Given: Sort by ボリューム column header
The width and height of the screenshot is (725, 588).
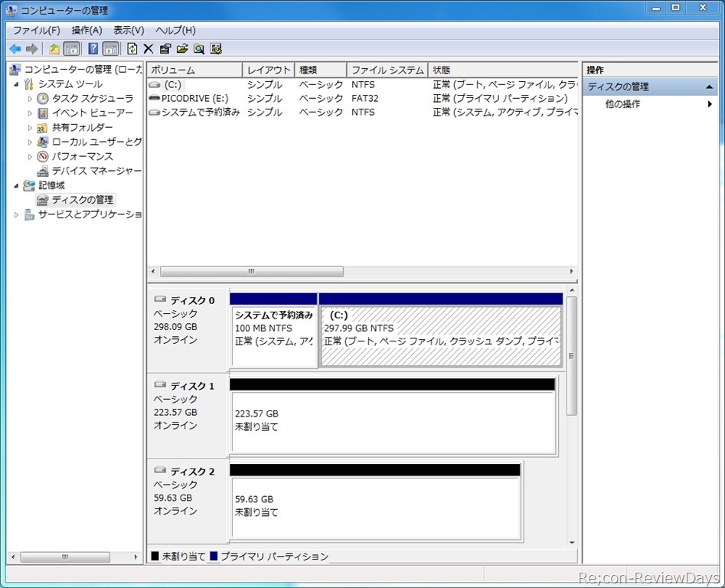Looking at the screenshot, I should 194,70.
